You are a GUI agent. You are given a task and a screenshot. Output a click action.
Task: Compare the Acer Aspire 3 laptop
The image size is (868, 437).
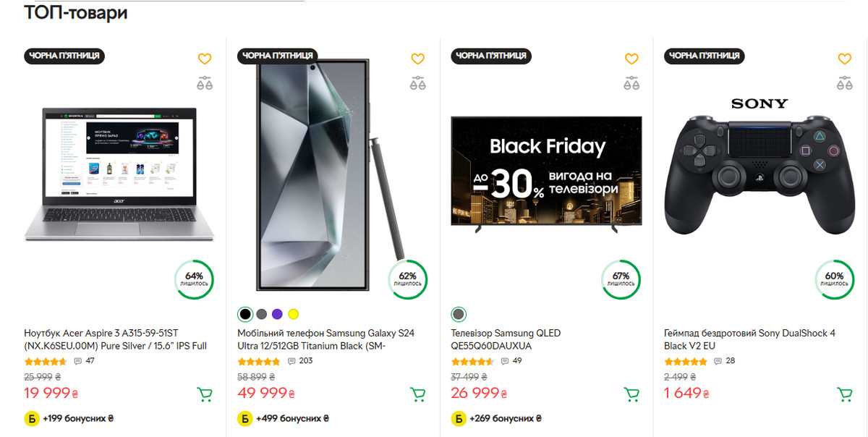(205, 83)
